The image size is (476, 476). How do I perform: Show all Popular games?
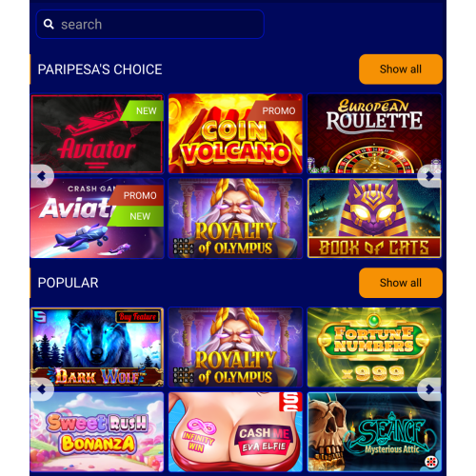401,283
